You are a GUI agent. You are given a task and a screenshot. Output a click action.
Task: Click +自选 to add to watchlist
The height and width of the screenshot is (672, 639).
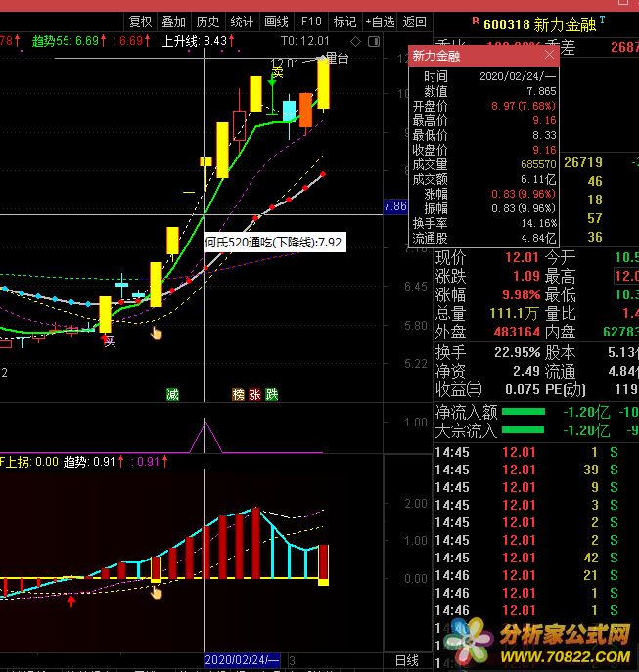[x=379, y=22]
